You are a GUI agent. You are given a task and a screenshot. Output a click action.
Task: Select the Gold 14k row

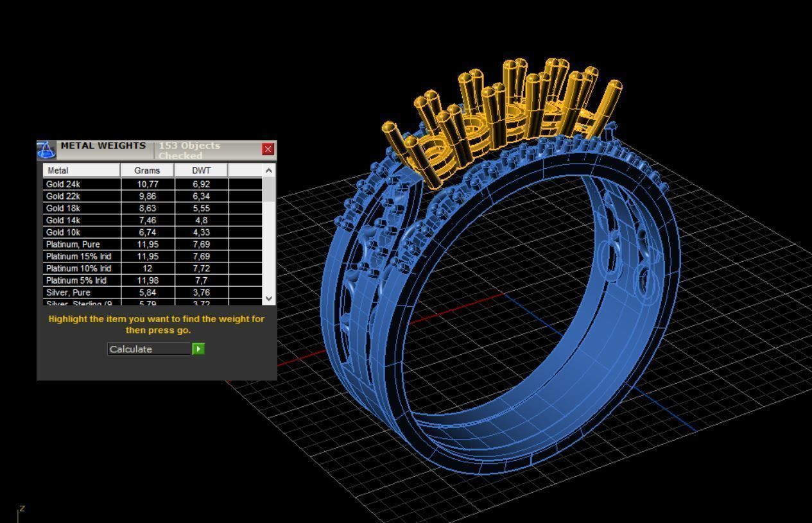(x=153, y=220)
